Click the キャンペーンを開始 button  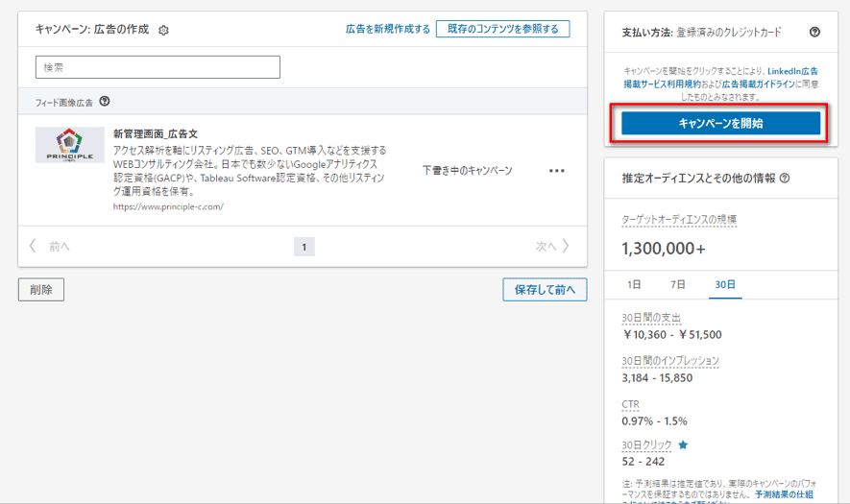click(x=720, y=123)
